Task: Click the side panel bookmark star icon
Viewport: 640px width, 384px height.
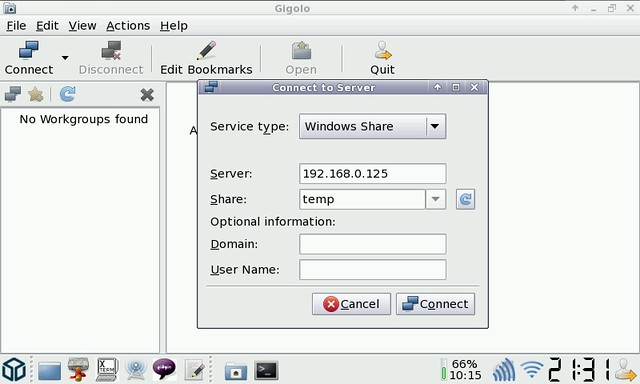Action: [36, 94]
